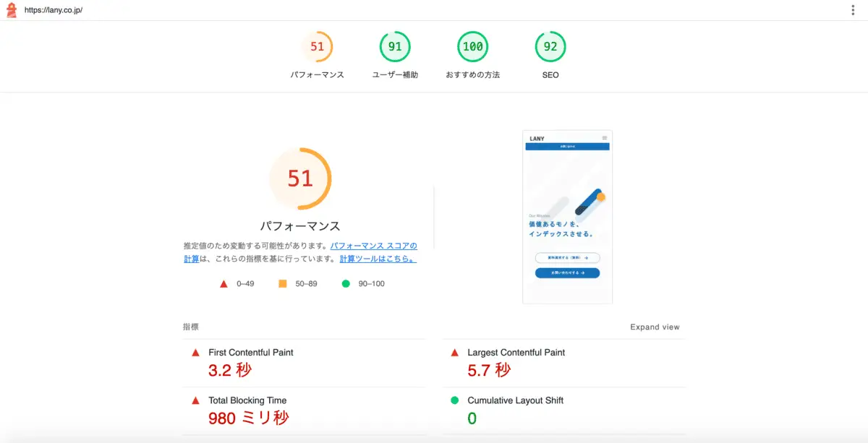868x443 pixels.
Task: Click the red triangle beside Largest Contentful Paint
Action: 454,353
